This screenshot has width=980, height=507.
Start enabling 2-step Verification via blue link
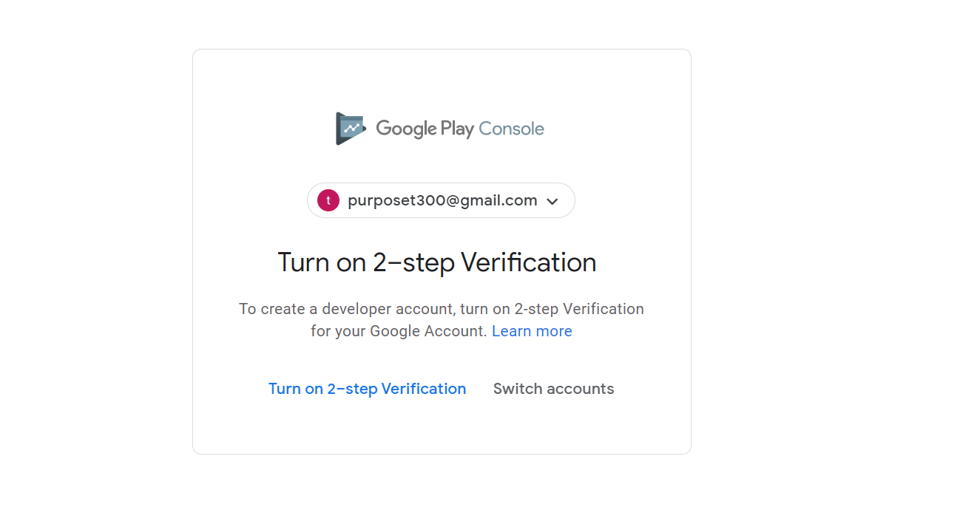tap(368, 389)
